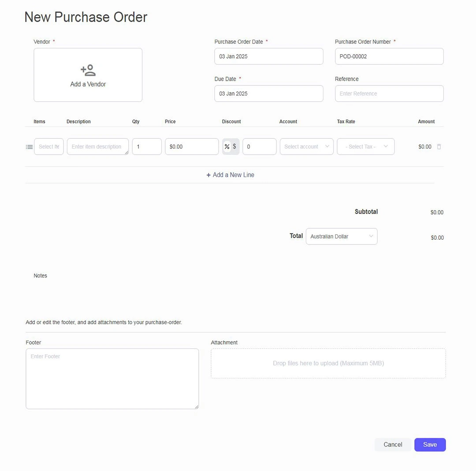Screen dimensions: 476x471
Task: Switch discount type to dollar amount
Action: pos(234,147)
